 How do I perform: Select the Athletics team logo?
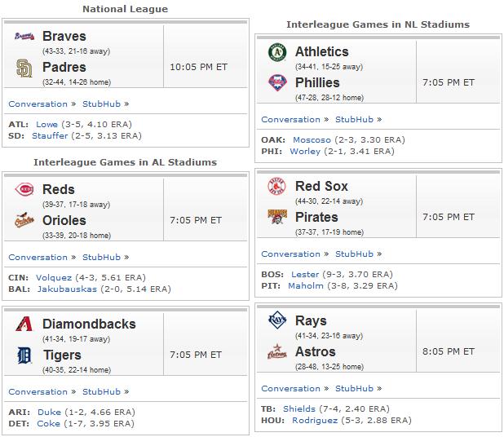(x=277, y=51)
